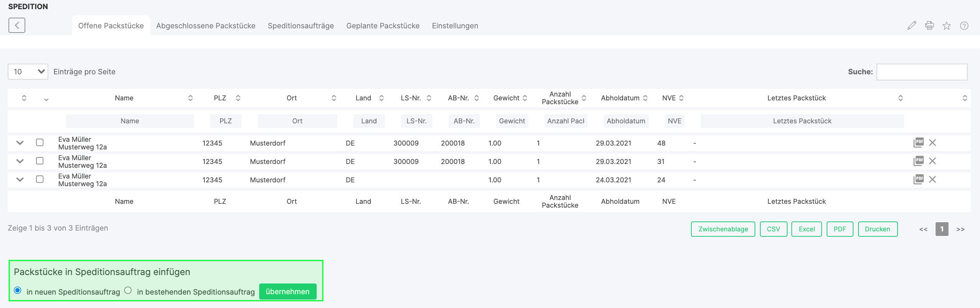Switch to Abgeschlossene Packstücke tab

pos(206,26)
